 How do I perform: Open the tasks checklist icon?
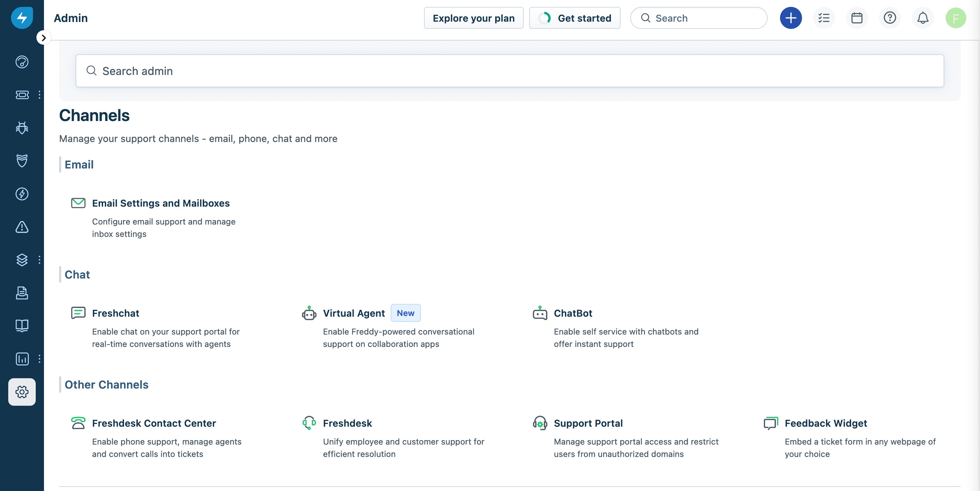(824, 18)
